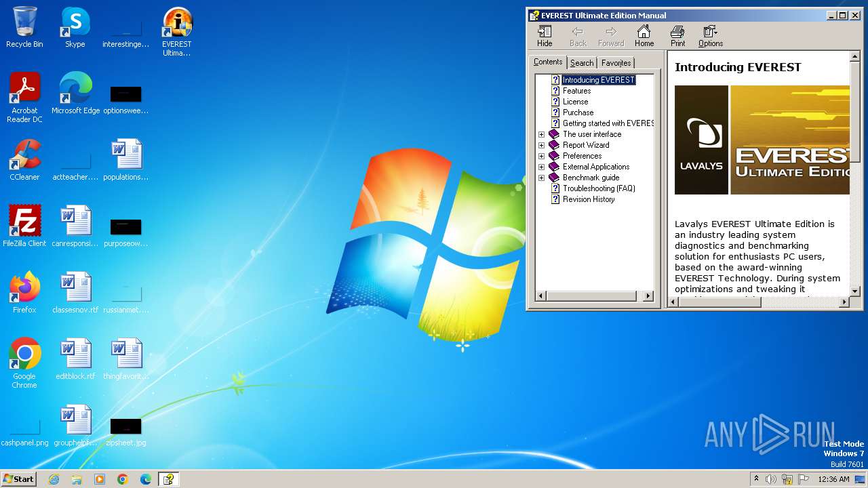
Task: Open Revision History topic
Action: click(x=589, y=199)
